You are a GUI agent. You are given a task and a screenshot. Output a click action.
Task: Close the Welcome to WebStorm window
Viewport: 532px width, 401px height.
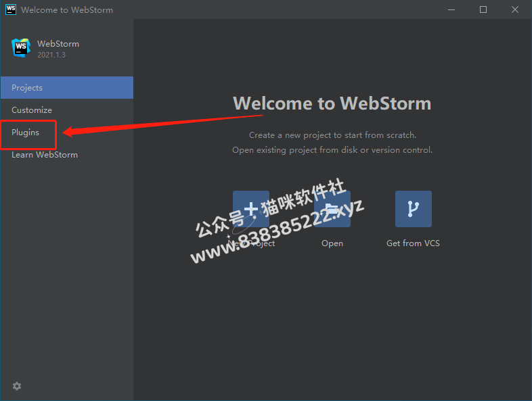tap(515, 9)
